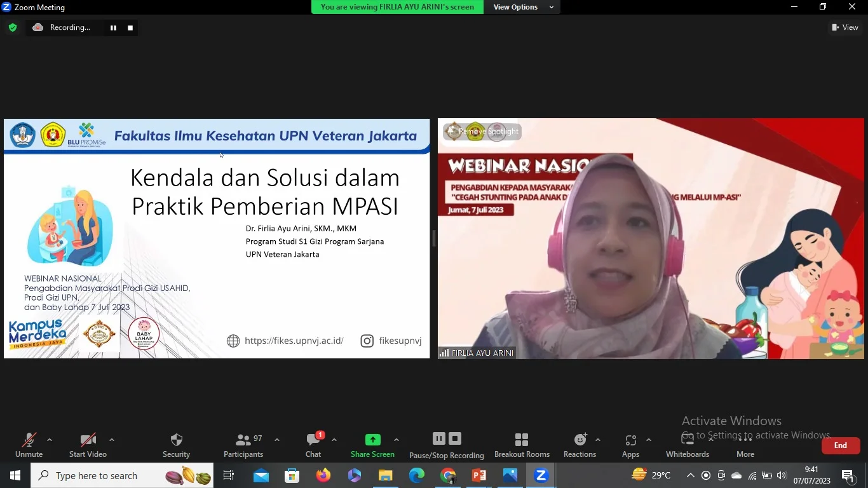Click the https://fikes.upnvj.ac.id/ address on the slide
Image resolution: width=868 pixels, height=488 pixels.
click(294, 341)
